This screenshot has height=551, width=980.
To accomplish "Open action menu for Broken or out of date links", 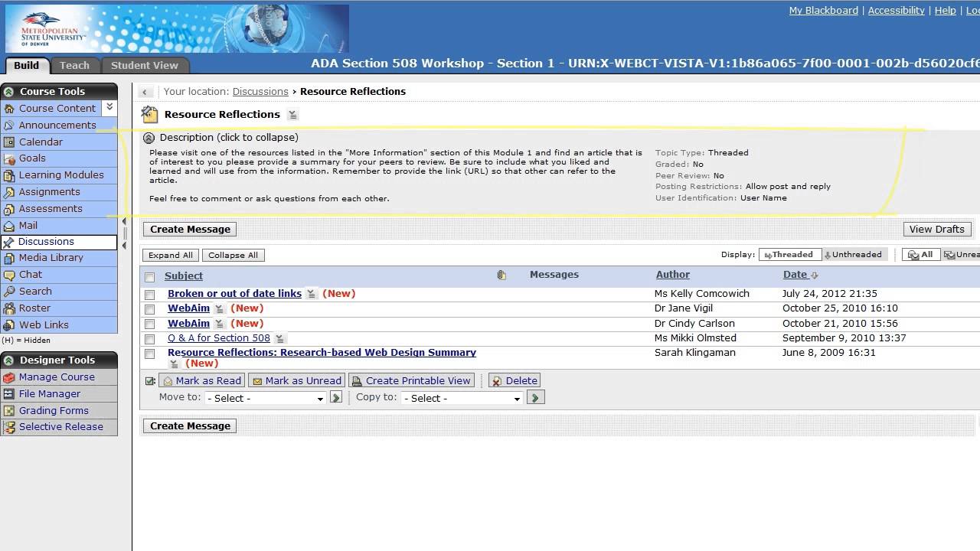I will pos(312,294).
